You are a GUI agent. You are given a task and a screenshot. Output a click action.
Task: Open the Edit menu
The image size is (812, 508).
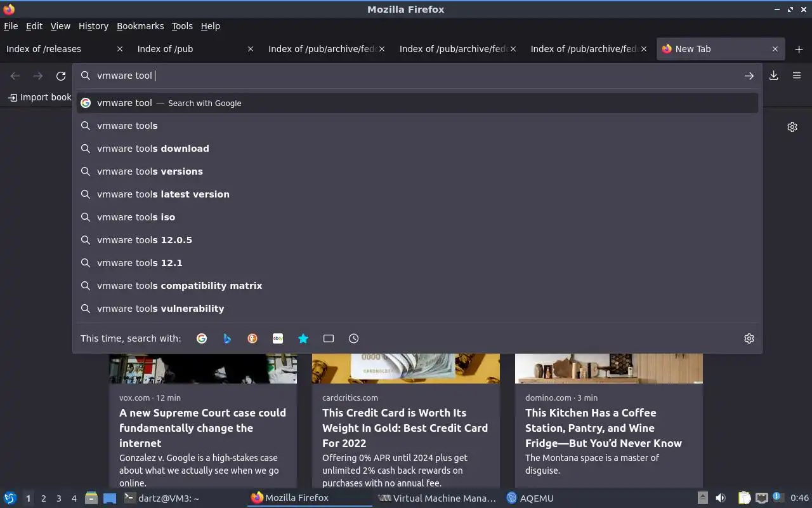[x=34, y=26]
